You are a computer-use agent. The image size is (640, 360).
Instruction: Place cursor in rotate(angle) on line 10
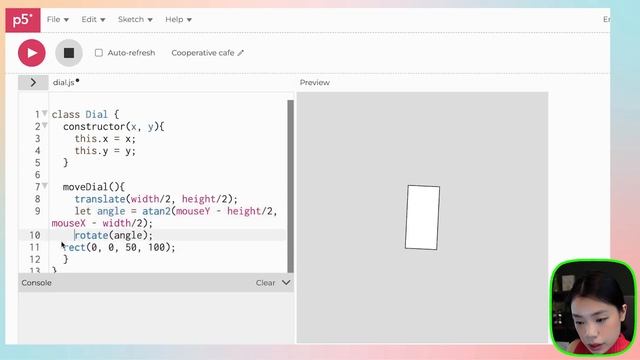113,235
